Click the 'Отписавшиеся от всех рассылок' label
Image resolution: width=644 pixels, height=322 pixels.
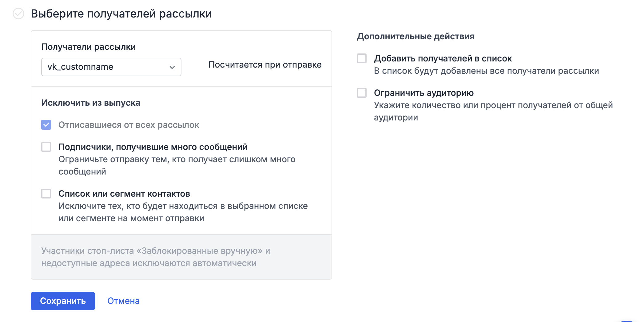pos(129,125)
